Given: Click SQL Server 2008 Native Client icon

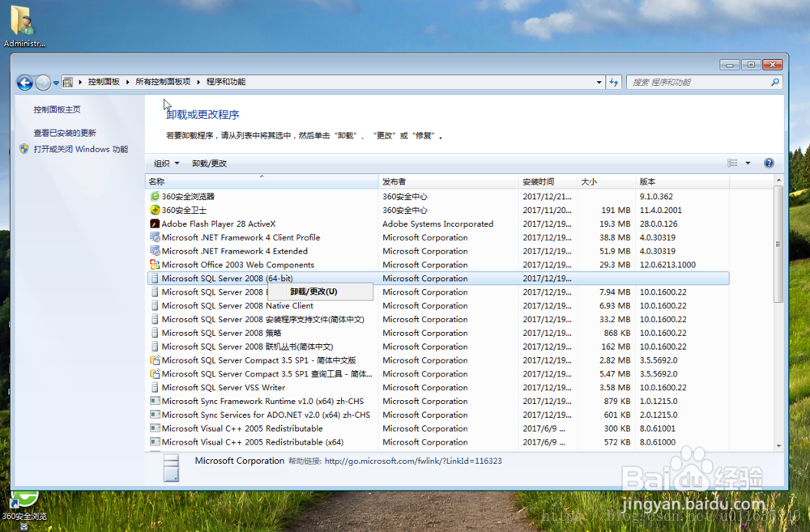Looking at the screenshot, I should [155, 305].
